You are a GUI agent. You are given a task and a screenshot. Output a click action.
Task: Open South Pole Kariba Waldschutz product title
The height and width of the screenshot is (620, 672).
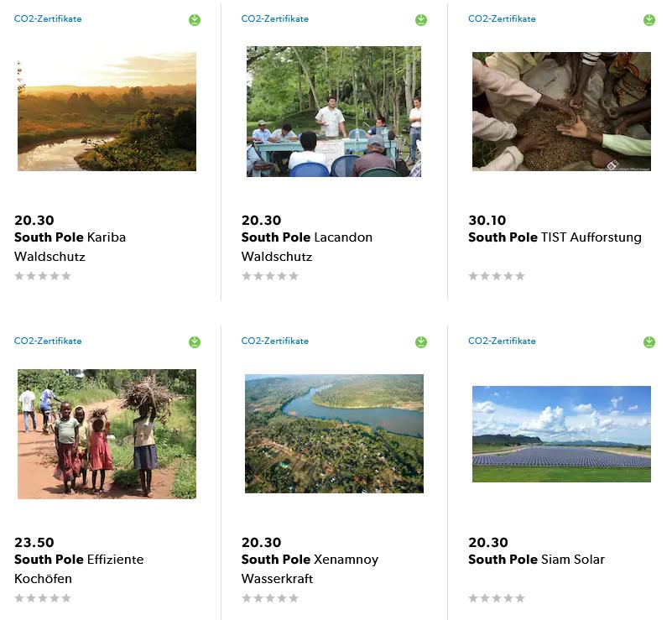click(x=70, y=247)
